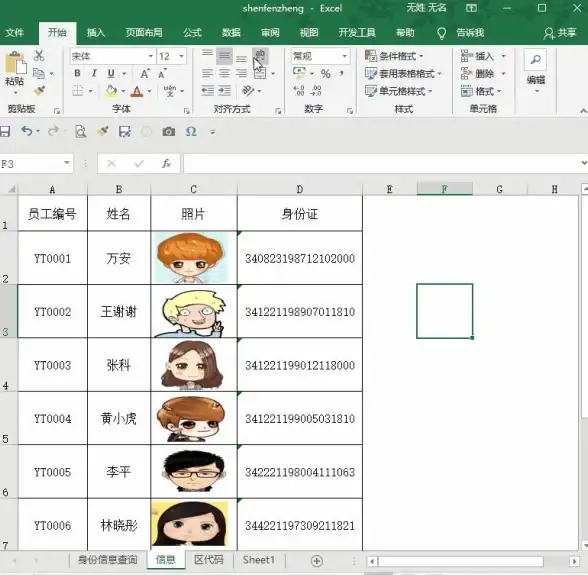This screenshot has width=588, height=575.
Task: Toggle Wrap Text (ab) button
Action: point(260,56)
